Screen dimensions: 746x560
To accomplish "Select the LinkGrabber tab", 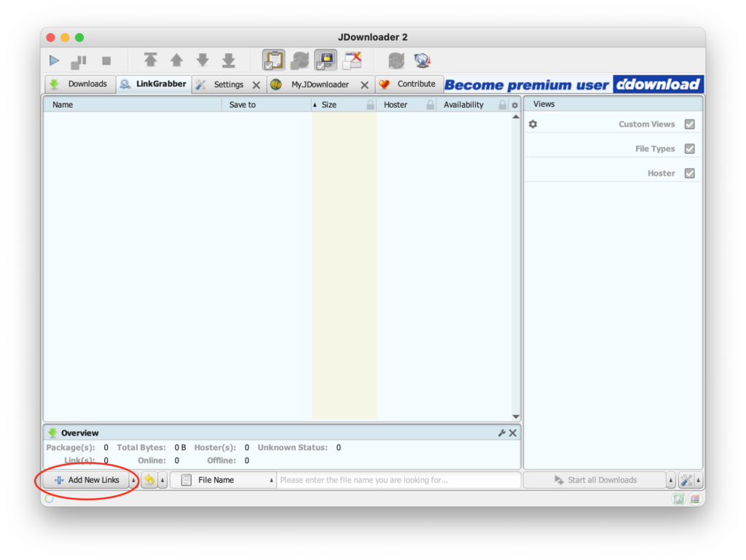I will pos(154,84).
